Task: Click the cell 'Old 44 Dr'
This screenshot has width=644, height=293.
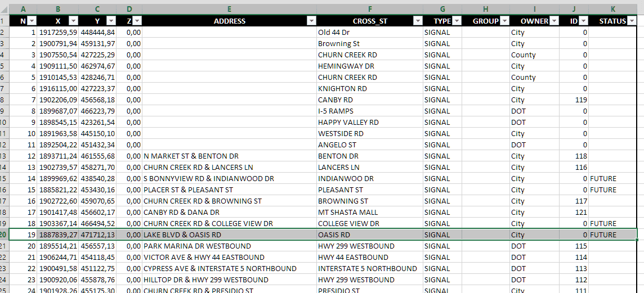Action: point(370,33)
